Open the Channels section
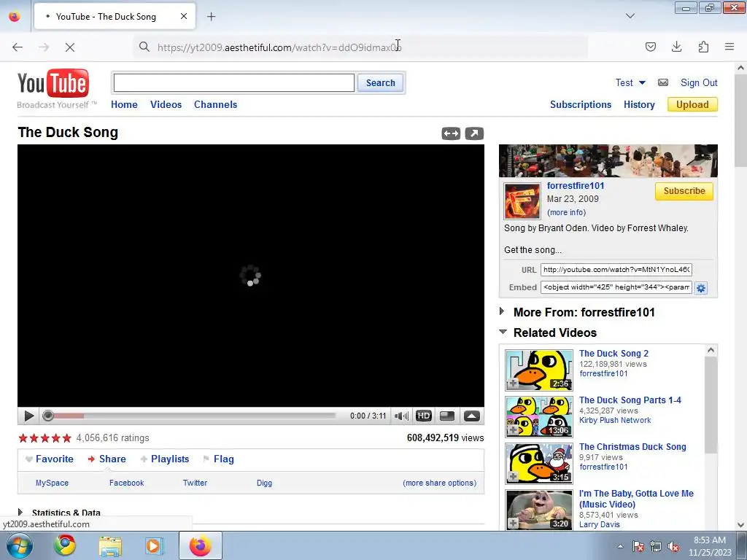Viewport: 747px width, 560px height. click(215, 105)
